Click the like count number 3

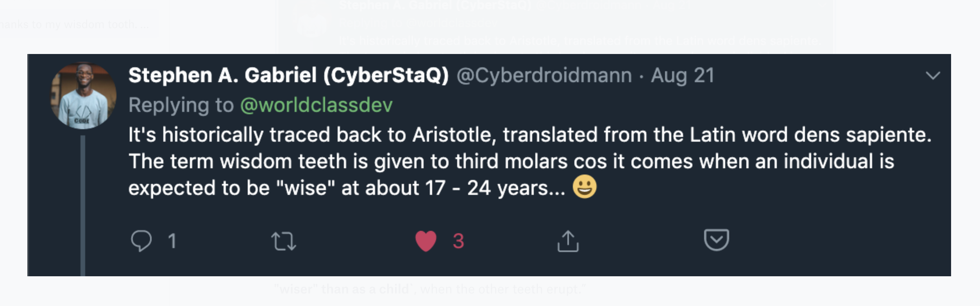(x=458, y=241)
